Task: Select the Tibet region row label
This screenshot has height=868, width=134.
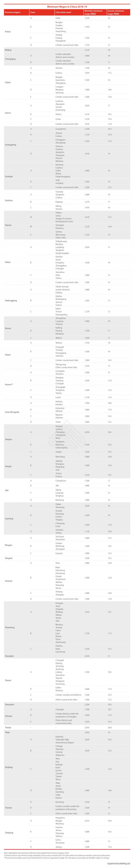Action: click(7, 732)
